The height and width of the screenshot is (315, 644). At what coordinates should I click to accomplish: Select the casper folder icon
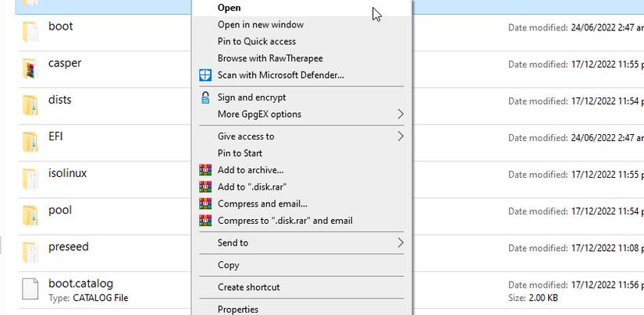[x=30, y=69]
